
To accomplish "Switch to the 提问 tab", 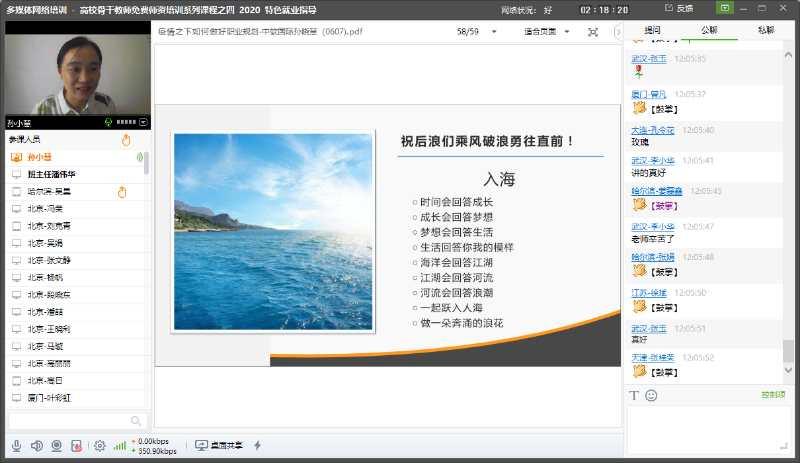I will pos(652,30).
